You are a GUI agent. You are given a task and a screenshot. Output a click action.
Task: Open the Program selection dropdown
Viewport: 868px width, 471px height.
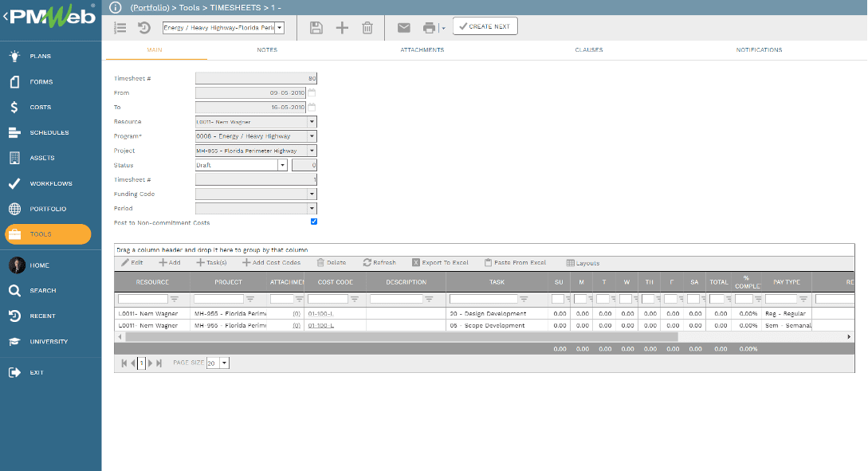(x=312, y=135)
